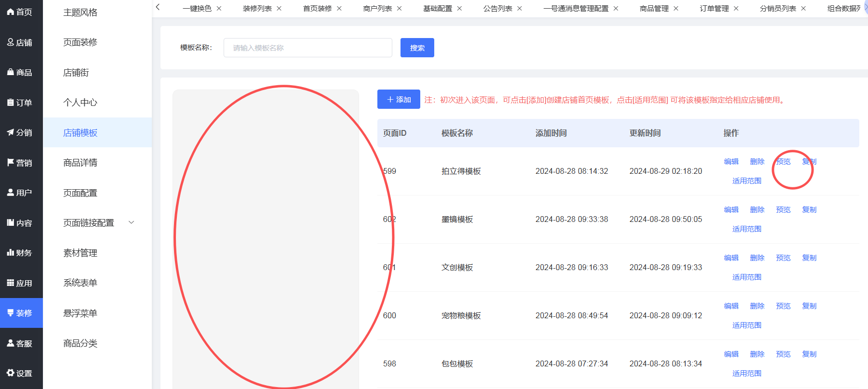Screen dimensions: 868x389
Task: Expand the 页面链接配置 submenu
Action: pos(131,222)
